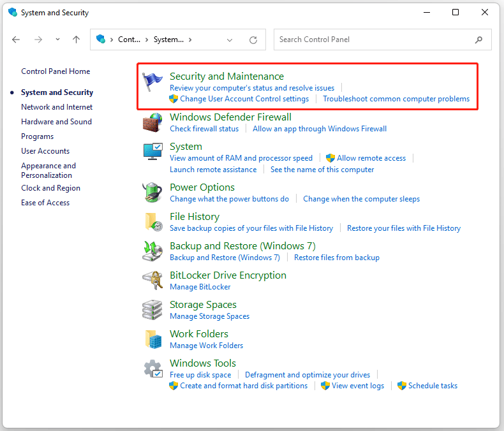Select System and Security category in sidebar

pyautogui.click(x=57, y=92)
